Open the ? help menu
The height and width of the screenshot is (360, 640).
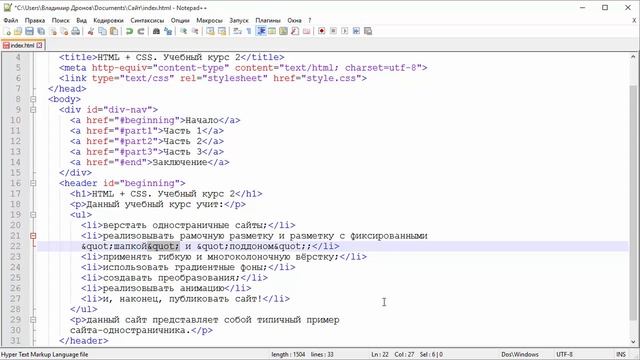[x=310, y=20]
